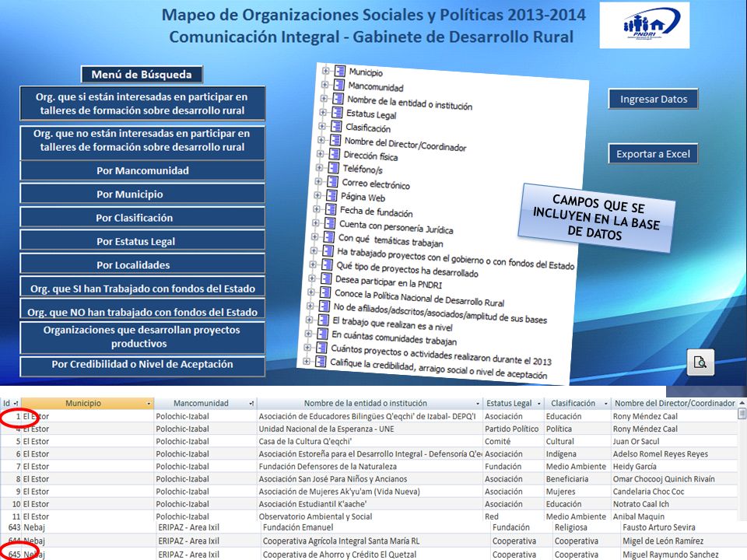Select Asociación Estudiantil K'aache' cell
747x560 pixels.
[x=370, y=504]
